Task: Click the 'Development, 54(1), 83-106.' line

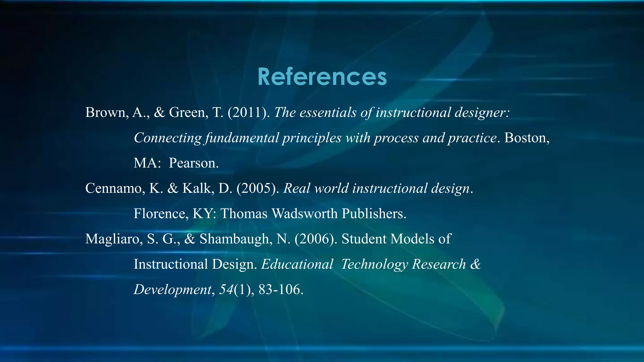Action: [x=219, y=289]
